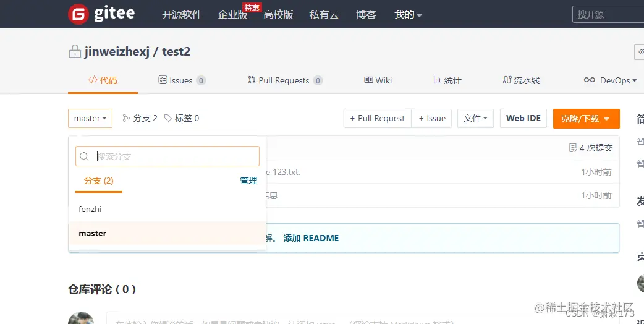
Task: Click the commits document icon
Action: (572, 148)
